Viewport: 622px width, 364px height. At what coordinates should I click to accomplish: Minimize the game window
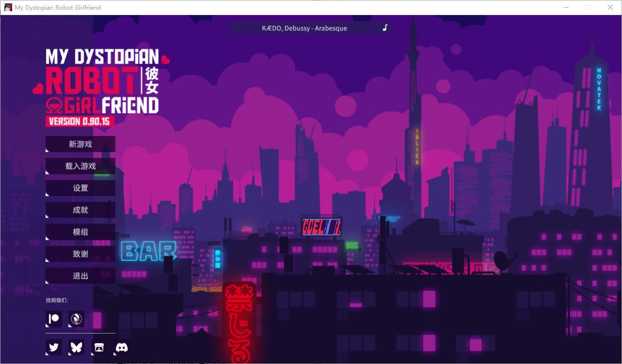click(566, 7)
